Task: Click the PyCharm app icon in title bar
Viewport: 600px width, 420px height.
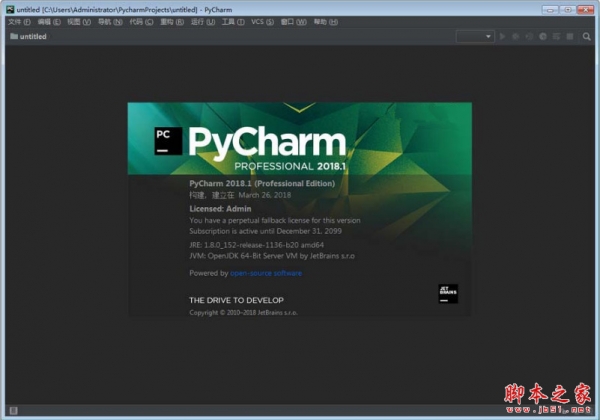Action: [x=9, y=8]
